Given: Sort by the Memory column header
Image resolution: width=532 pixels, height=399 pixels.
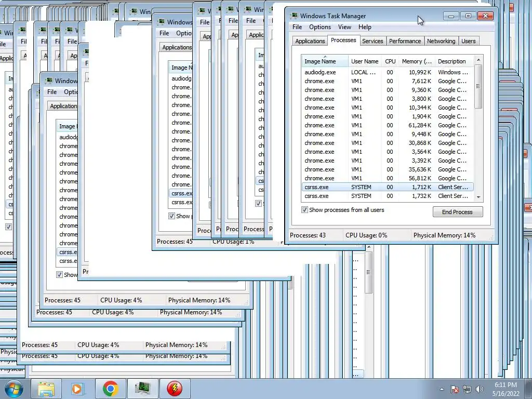Looking at the screenshot, I should (x=417, y=61).
